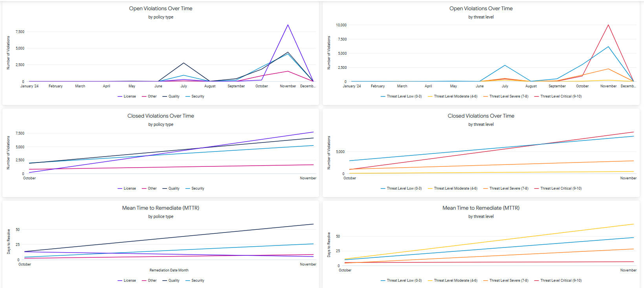Click the red Critical peak in Open Violations chart

coord(608,25)
